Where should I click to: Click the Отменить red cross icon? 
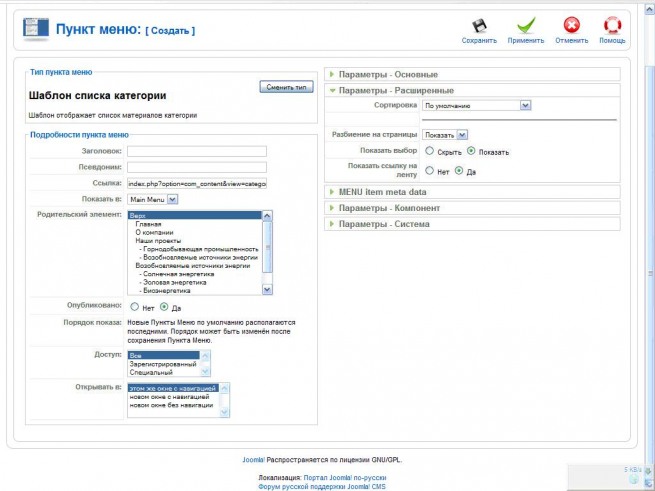[571, 25]
